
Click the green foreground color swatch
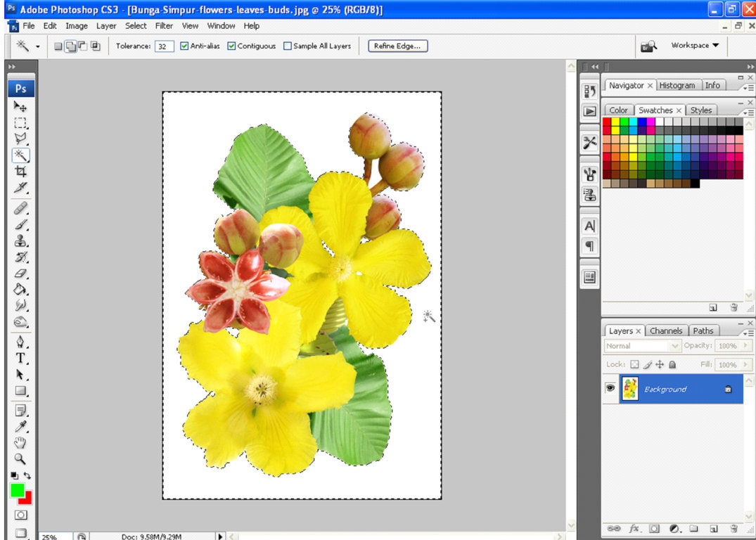tap(17, 490)
